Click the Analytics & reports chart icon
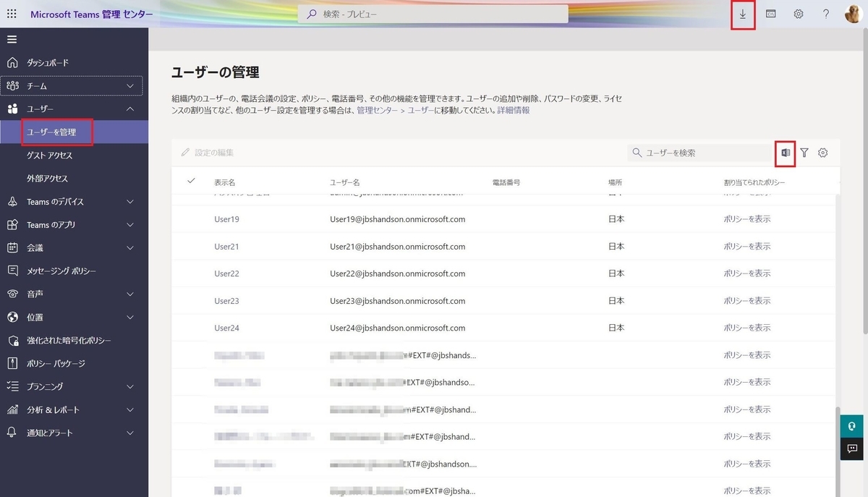 tap(12, 409)
